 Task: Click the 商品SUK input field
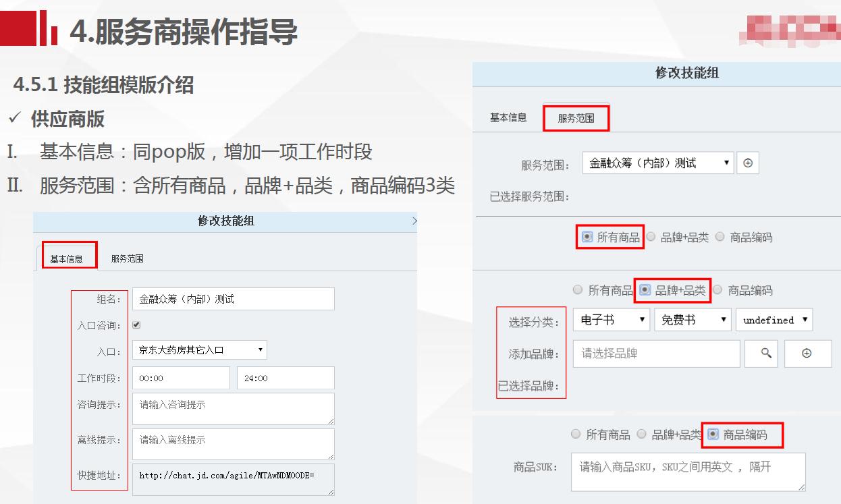point(688,472)
